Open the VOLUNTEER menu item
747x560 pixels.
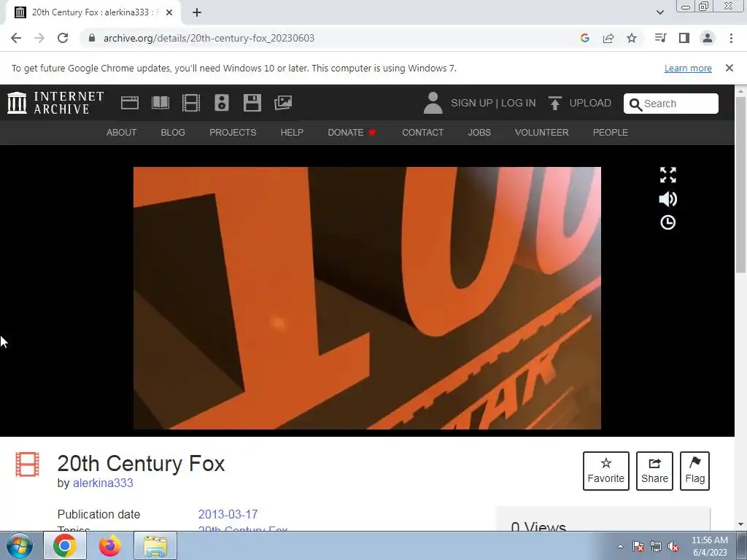(x=542, y=133)
